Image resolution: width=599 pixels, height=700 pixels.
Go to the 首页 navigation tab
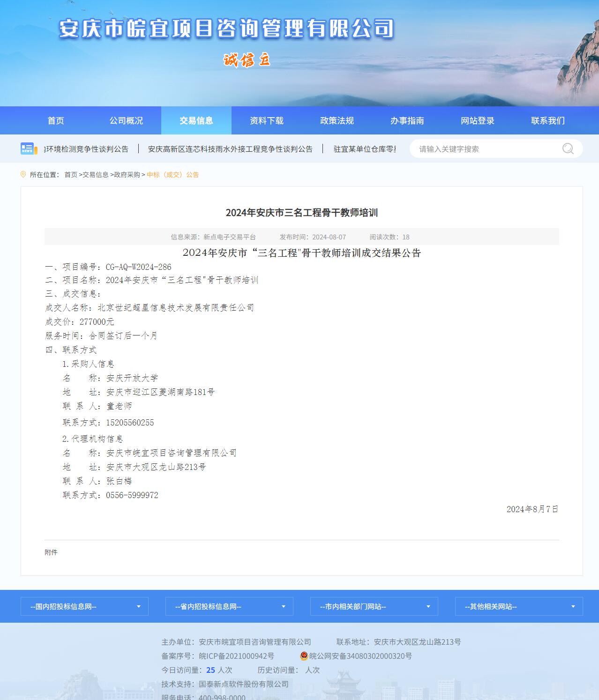56,121
